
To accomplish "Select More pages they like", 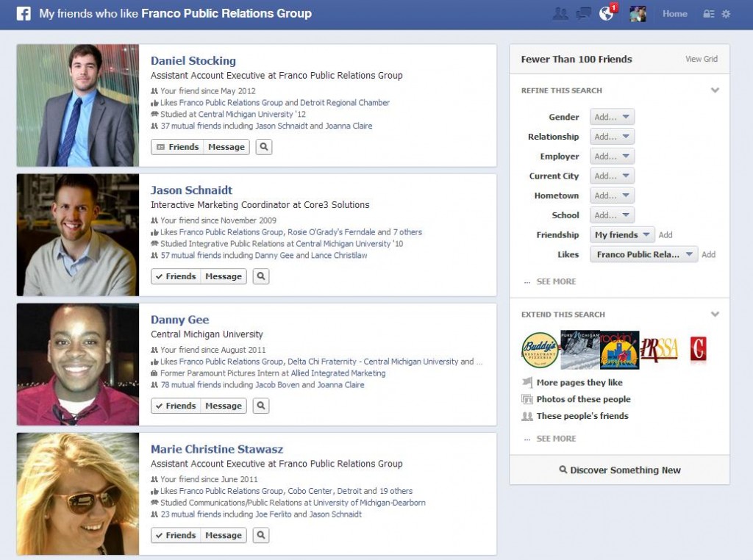I will tap(579, 382).
